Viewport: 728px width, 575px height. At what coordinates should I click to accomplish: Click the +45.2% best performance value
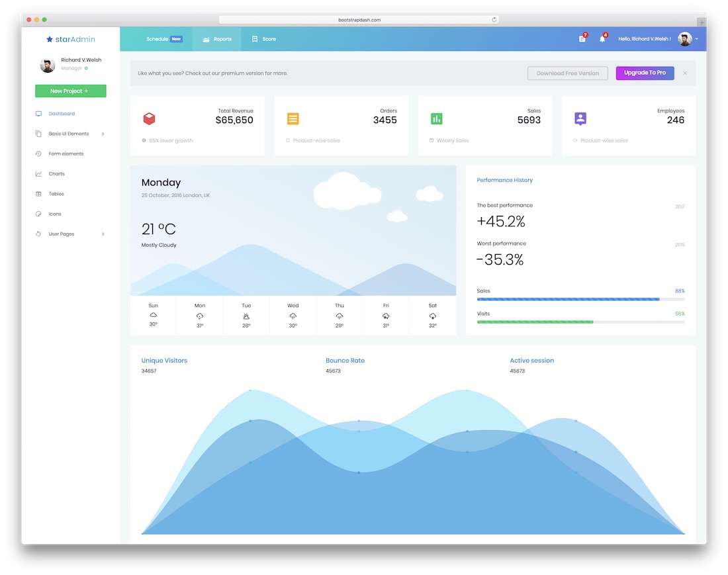point(501,222)
